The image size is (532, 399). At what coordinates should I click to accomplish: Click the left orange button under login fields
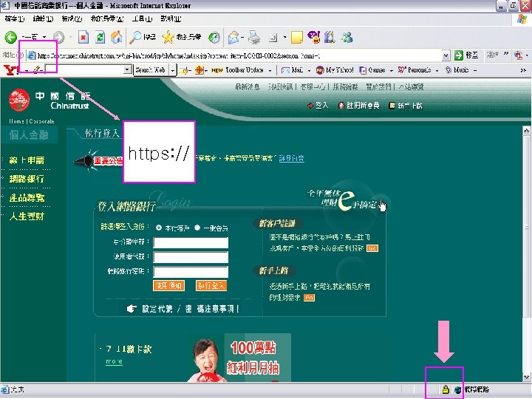coord(168,286)
